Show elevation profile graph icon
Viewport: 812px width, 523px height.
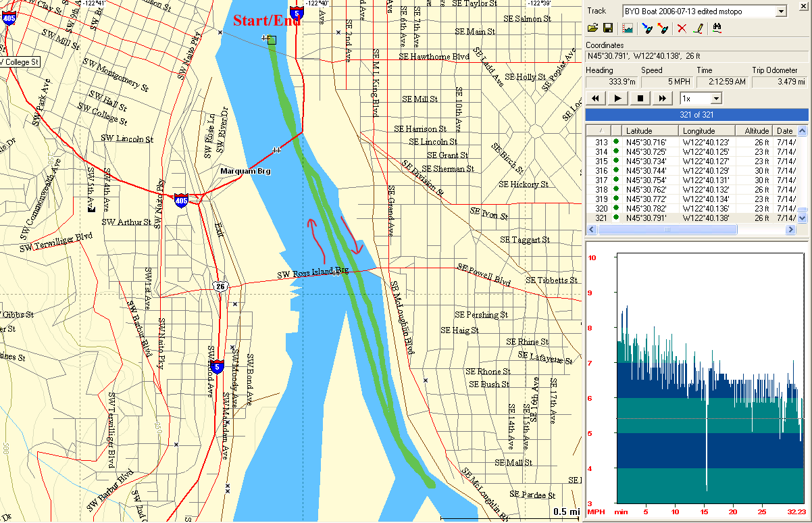point(628,28)
